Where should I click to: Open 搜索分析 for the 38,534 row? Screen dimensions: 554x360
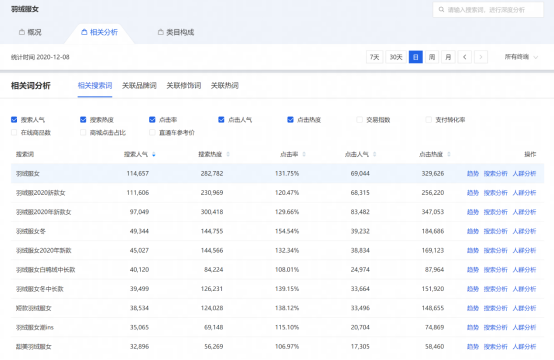[x=495, y=308]
